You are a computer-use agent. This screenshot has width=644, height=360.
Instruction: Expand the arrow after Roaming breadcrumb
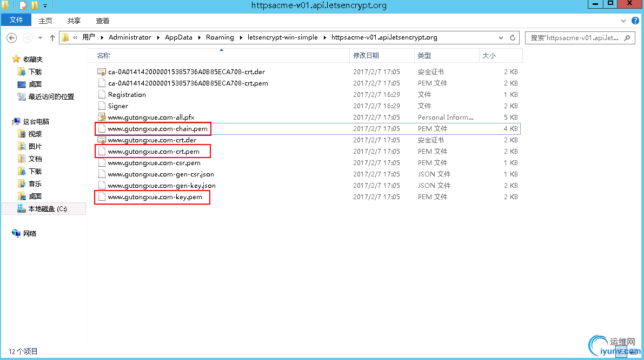coord(241,37)
